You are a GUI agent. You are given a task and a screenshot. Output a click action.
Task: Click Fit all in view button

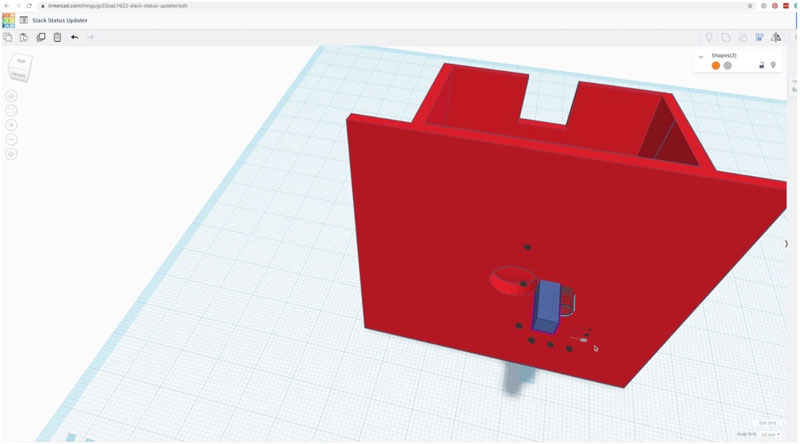[11, 110]
